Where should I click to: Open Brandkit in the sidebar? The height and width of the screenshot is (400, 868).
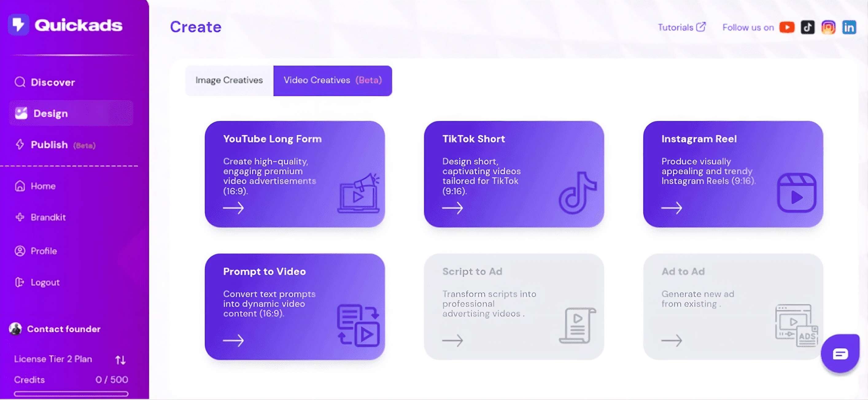[x=48, y=217]
